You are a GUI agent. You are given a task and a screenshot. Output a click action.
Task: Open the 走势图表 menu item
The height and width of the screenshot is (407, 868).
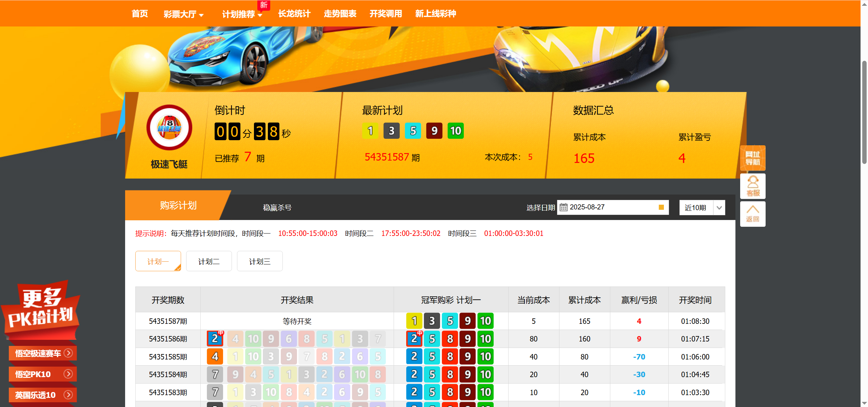tap(340, 14)
